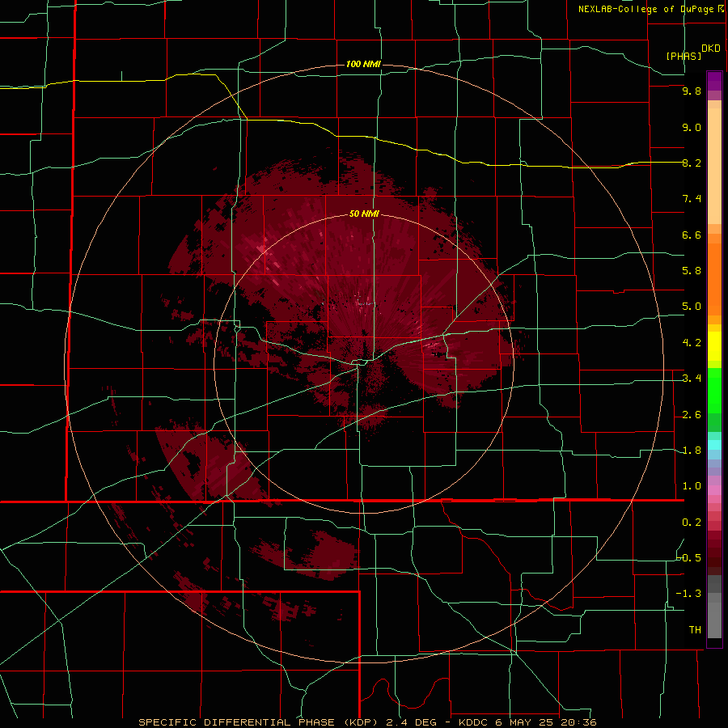Click the [PHAS] label near legend
Image resolution: width=728 pixels, height=728 pixels.
[x=684, y=56]
